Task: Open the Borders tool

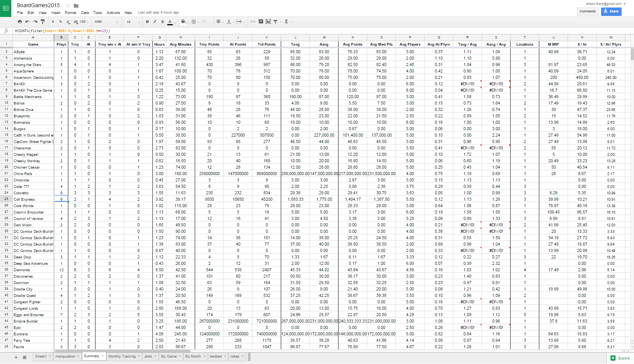Action: tap(194, 22)
